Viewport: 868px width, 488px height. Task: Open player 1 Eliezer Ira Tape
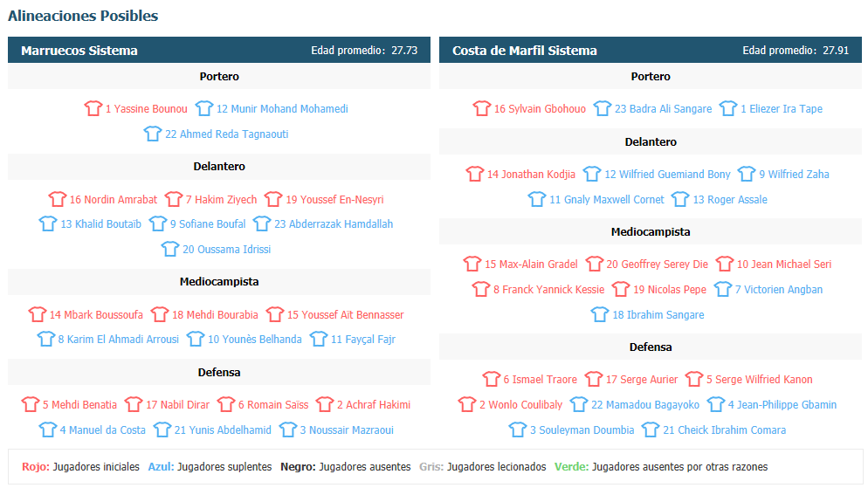tap(782, 108)
